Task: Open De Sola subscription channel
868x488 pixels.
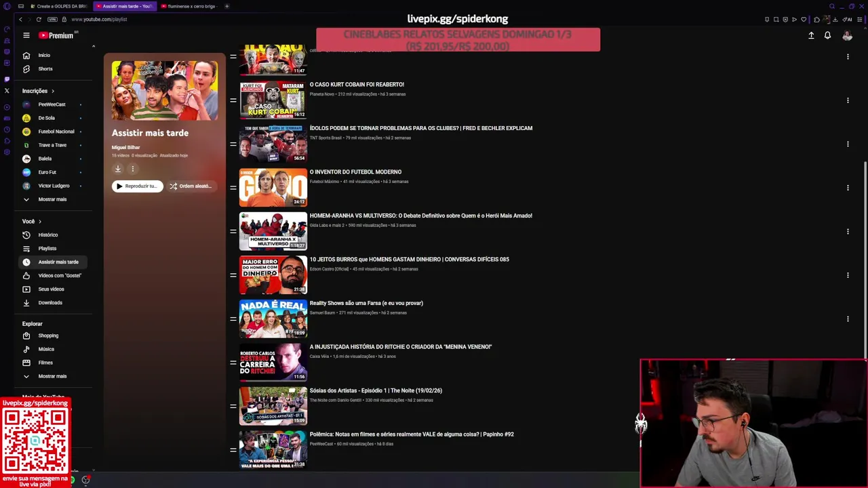Action: 46,118
